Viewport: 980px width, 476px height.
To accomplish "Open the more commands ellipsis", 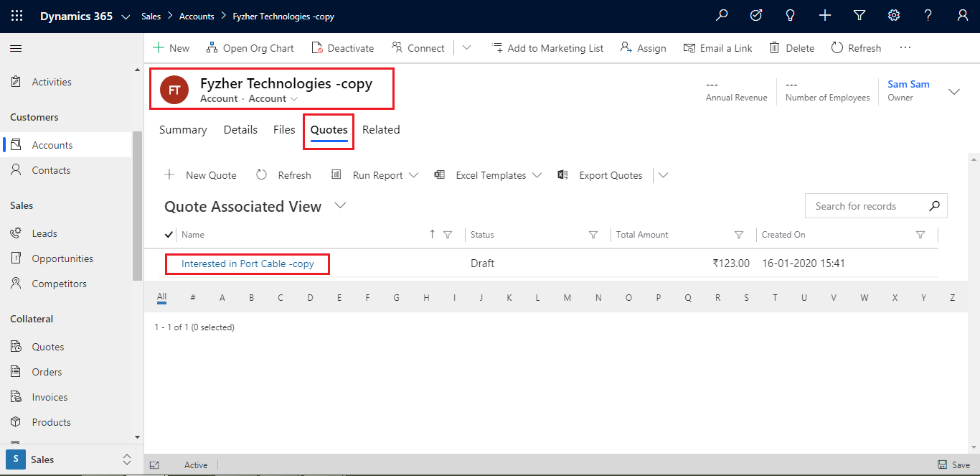I will [905, 48].
